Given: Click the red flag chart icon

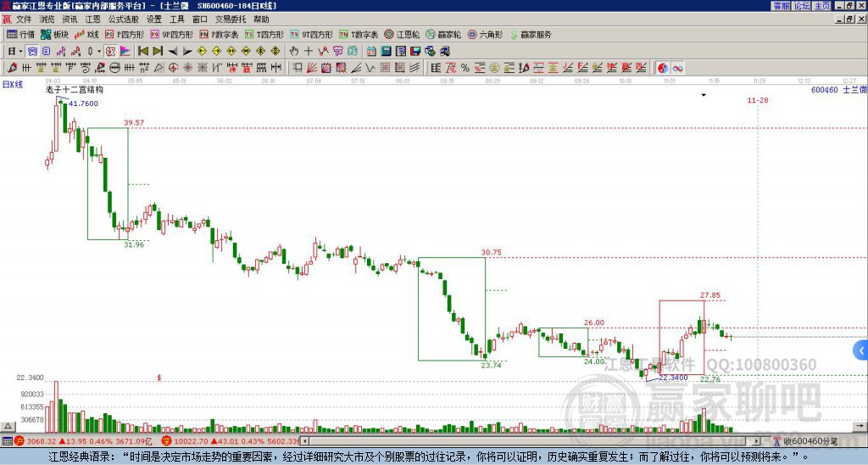Looking at the screenshot, I should coord(125,52).
